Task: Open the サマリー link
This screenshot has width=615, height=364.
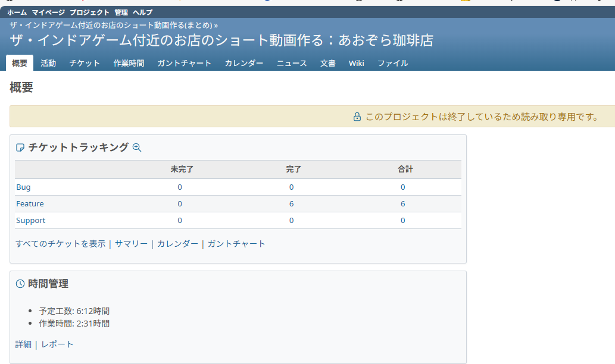Action: click(132, 244)
